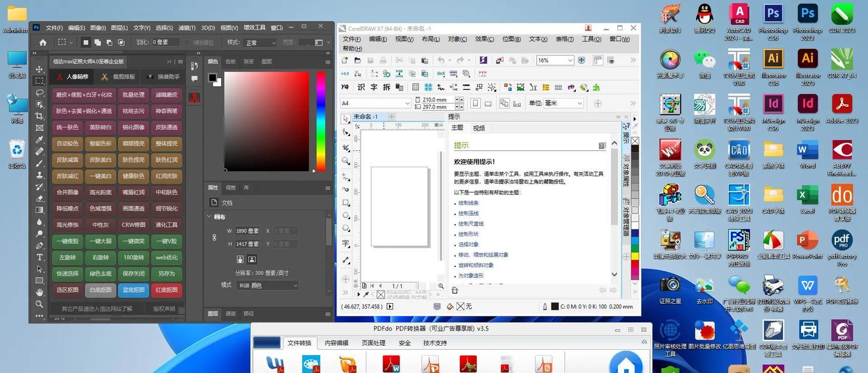The height and width of the screenshot is (373, 868).
Task: Open the CorelDRAW 效果(C) menu
Action: [x=485, y=39]
